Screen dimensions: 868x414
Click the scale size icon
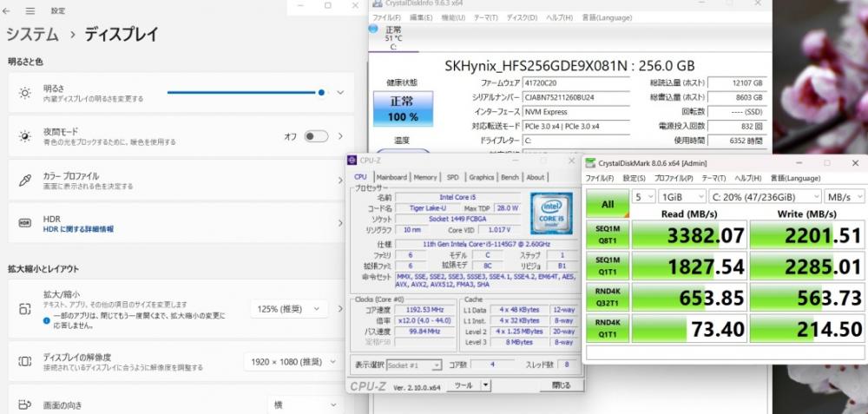pos(25,309)
